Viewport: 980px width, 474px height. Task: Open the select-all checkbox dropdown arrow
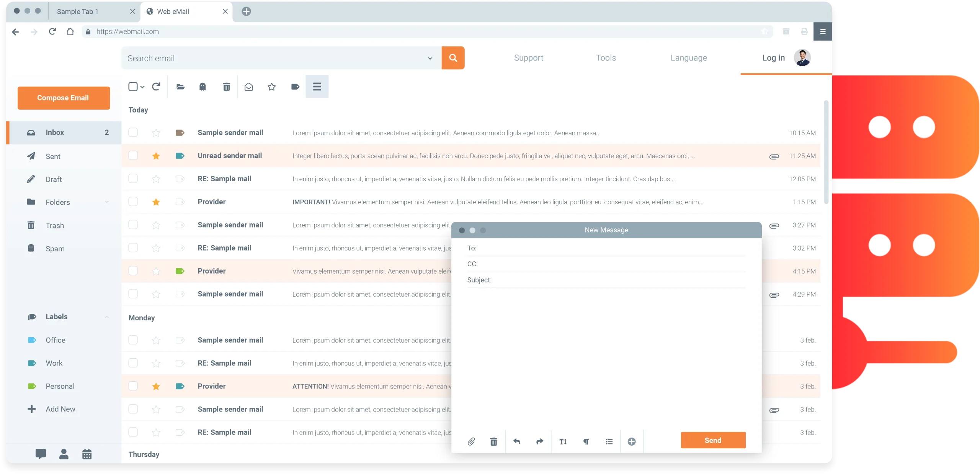(x=142, y=87)
